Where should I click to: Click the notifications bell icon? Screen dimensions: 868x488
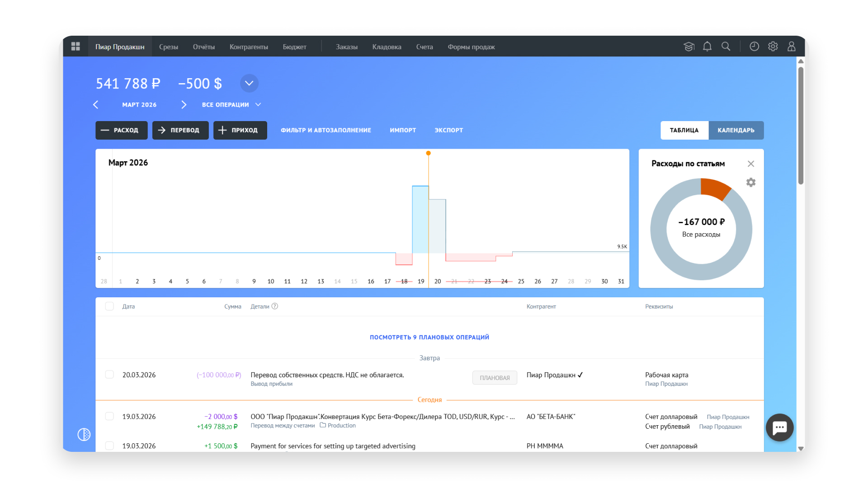[707, 47]
